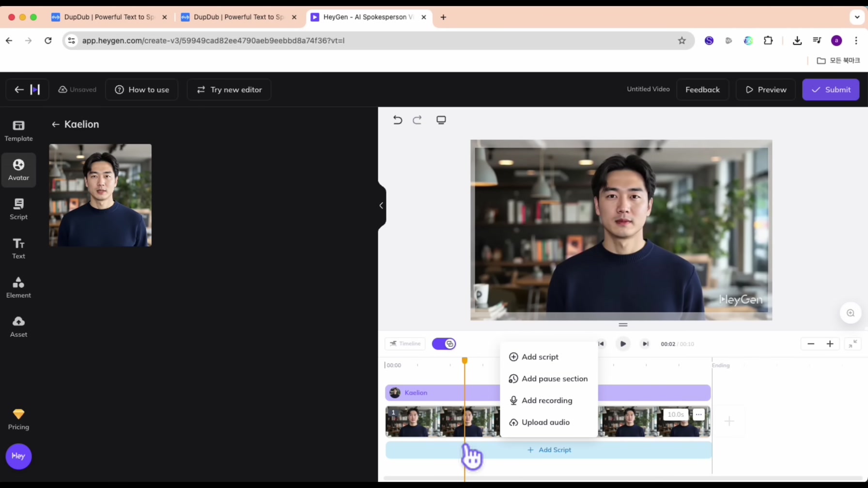Collapse the timeline with the shrink icon
Image resolution: width=868 pixels, height=488 pixels.
tap(853, 344)
